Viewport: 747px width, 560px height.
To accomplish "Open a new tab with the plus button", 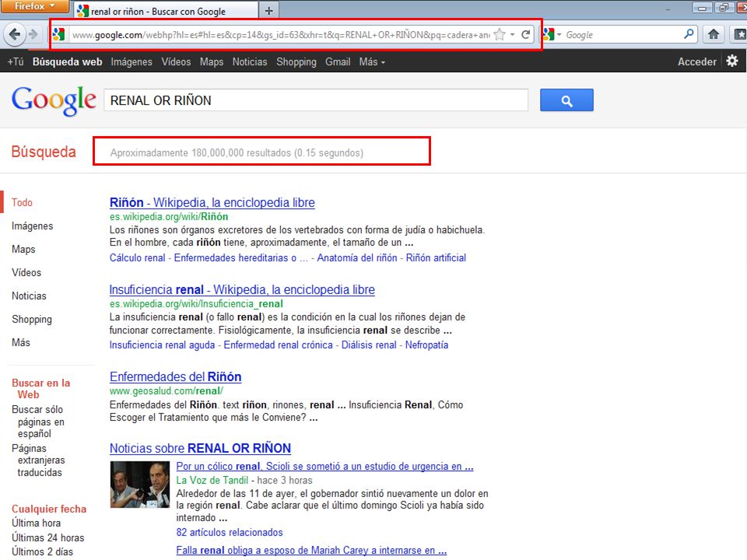I will 268,10.
